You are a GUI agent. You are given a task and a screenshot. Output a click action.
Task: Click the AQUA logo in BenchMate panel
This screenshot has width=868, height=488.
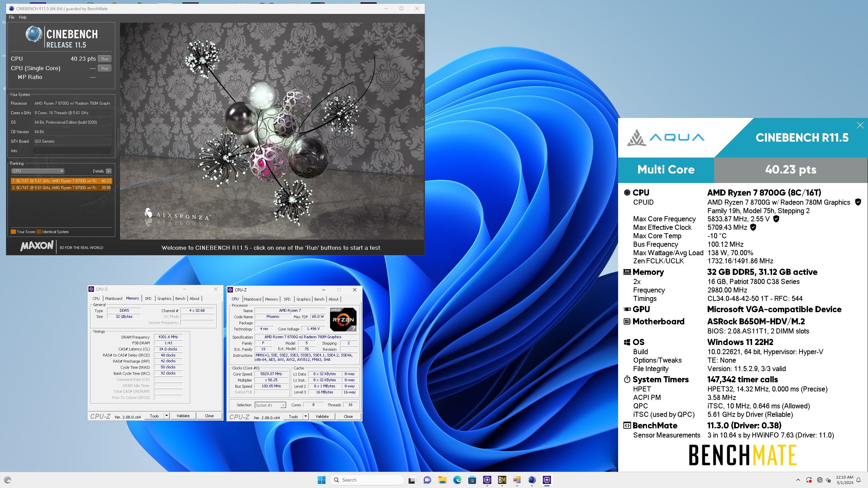pos(665,138)
